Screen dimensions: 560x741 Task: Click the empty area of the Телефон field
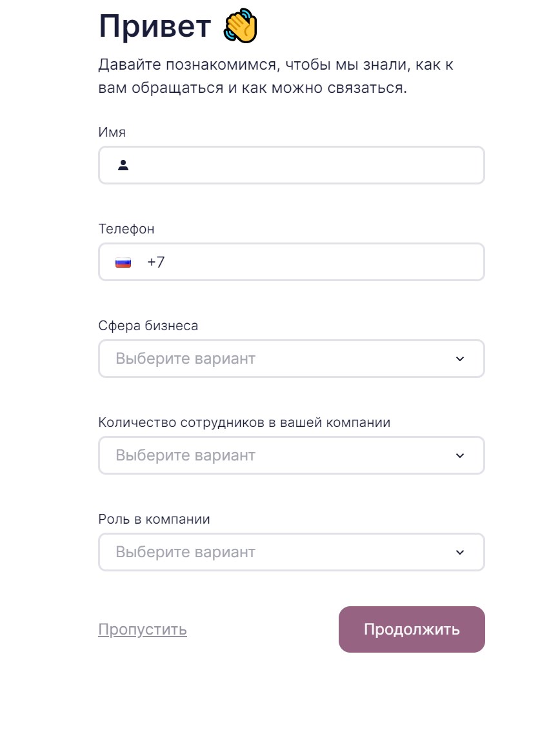click(x=323, y=262)
